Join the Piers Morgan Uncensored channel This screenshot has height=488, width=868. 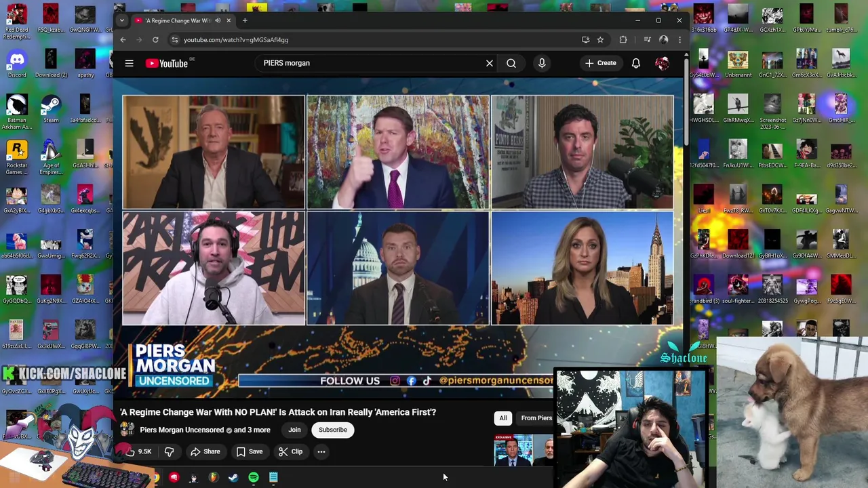294,430
